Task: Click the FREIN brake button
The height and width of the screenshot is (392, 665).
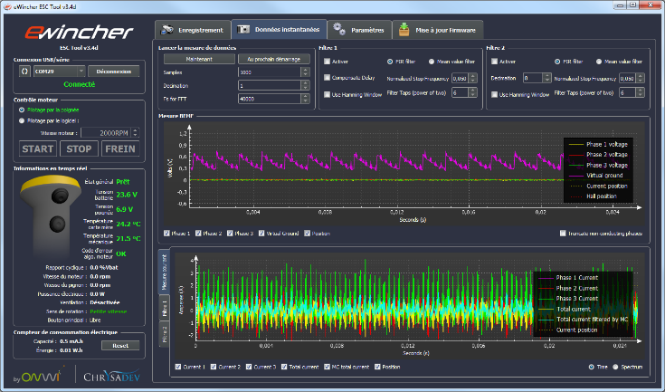Action: click(120, 149)
